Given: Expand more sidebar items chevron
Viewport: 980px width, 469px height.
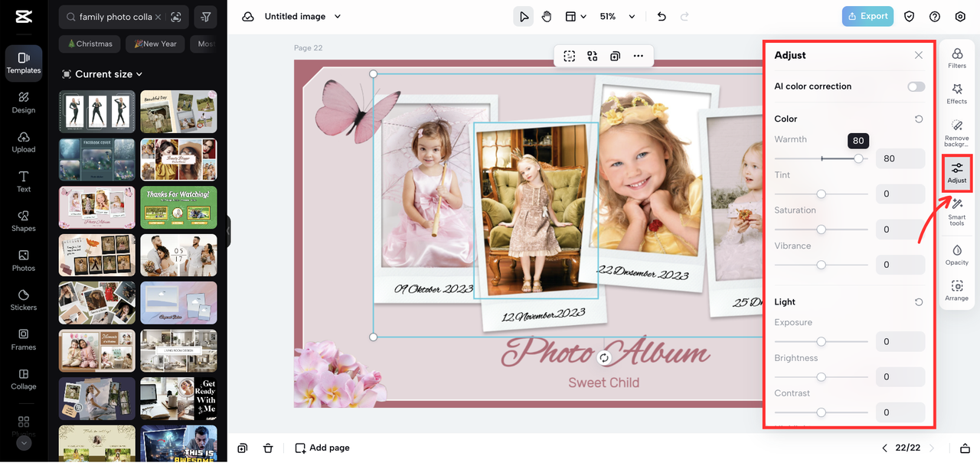Looking at the screenshot, I should (24, 443).
